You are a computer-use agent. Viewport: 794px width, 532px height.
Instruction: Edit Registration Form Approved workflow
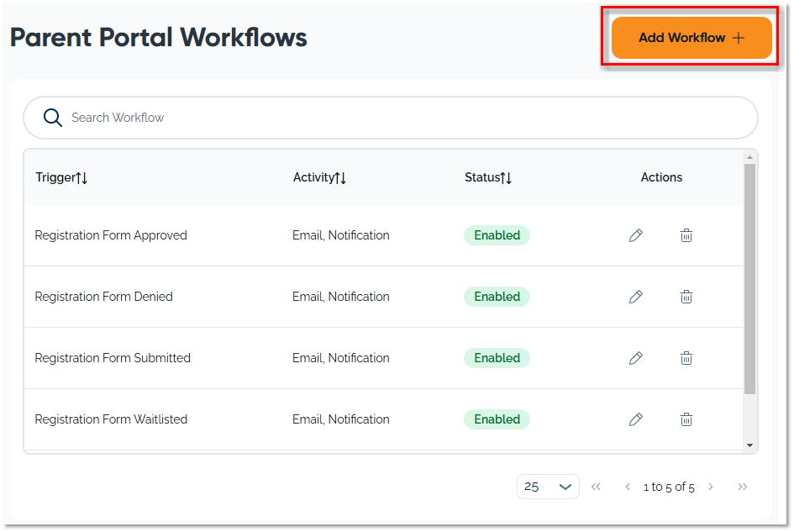point(636,235)
